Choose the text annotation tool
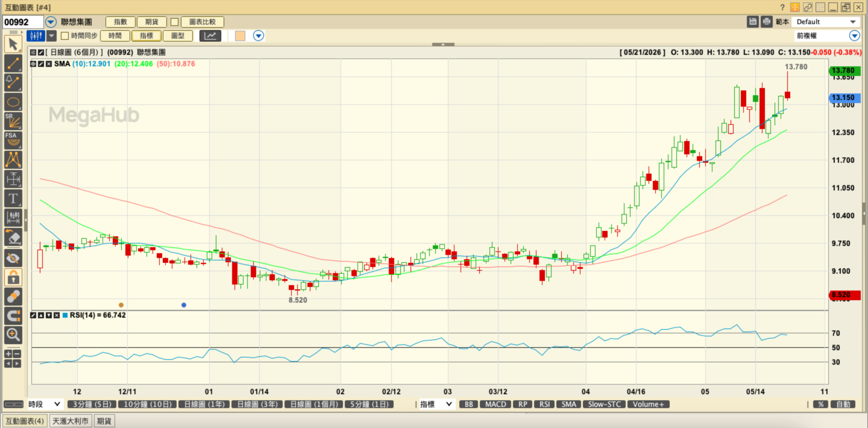This screenshot has width=868, height=428. [13, 198]
